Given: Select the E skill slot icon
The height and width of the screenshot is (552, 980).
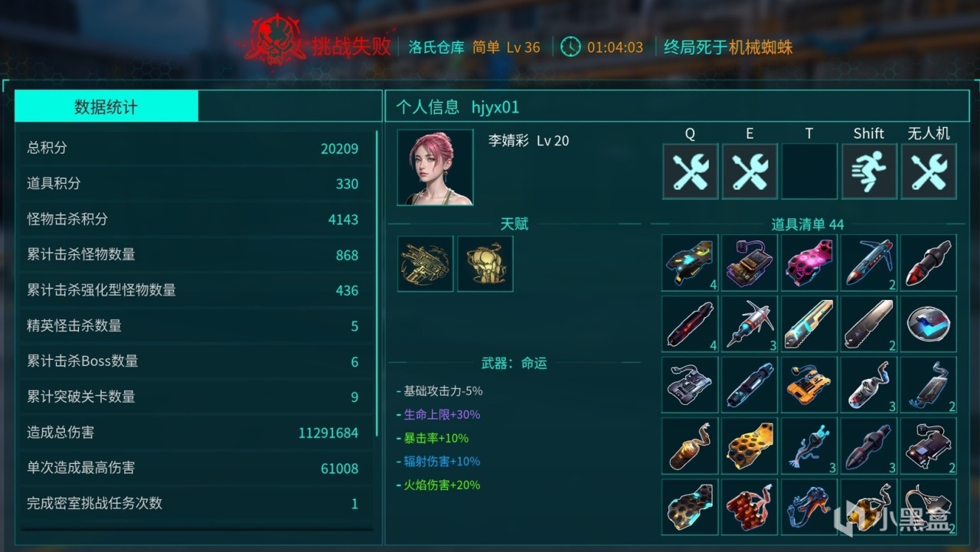Looking at the screenshot, I should click(x=750, y=171).
